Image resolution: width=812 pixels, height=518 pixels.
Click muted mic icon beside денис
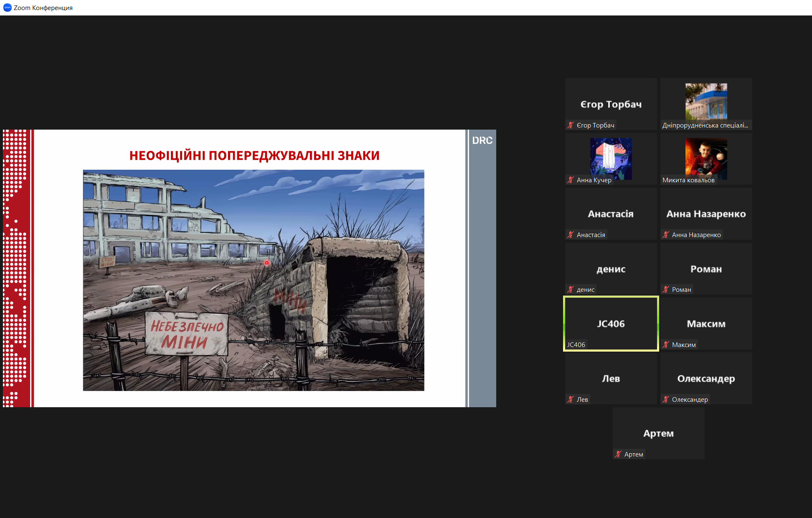(571, 289)
